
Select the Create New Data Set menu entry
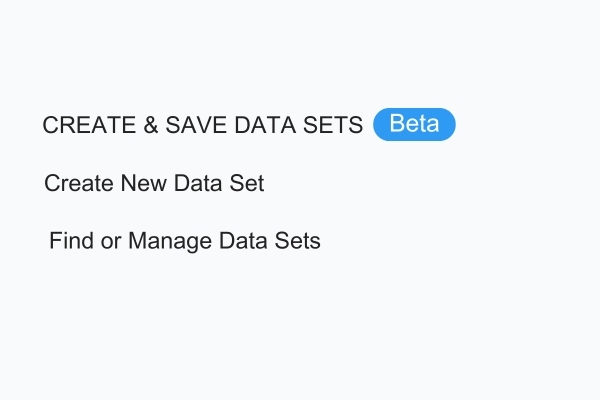(x=154, y=184)
